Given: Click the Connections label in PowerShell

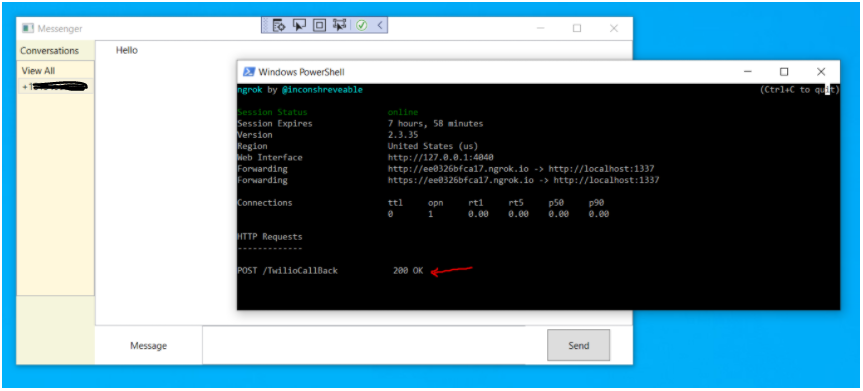Looking at the screenshot, I should [x=265, y=203].
